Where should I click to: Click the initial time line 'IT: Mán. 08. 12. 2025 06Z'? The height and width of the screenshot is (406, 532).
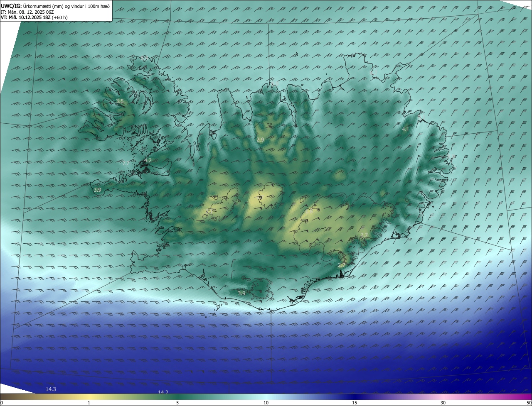coord(27,12)
